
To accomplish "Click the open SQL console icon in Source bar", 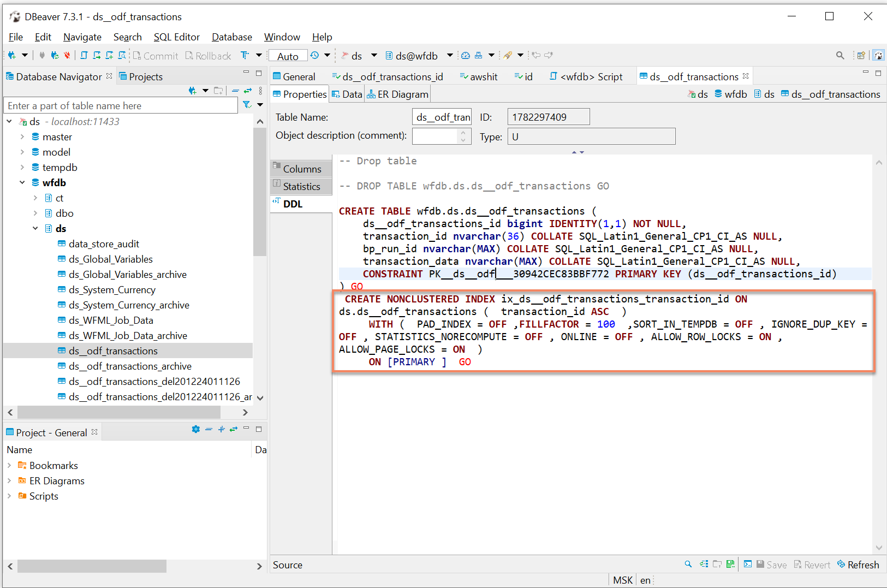I will point(748,564).
